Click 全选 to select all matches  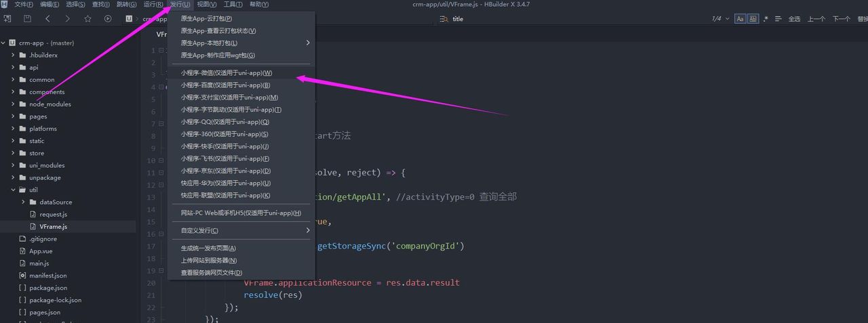pos(794,19)
